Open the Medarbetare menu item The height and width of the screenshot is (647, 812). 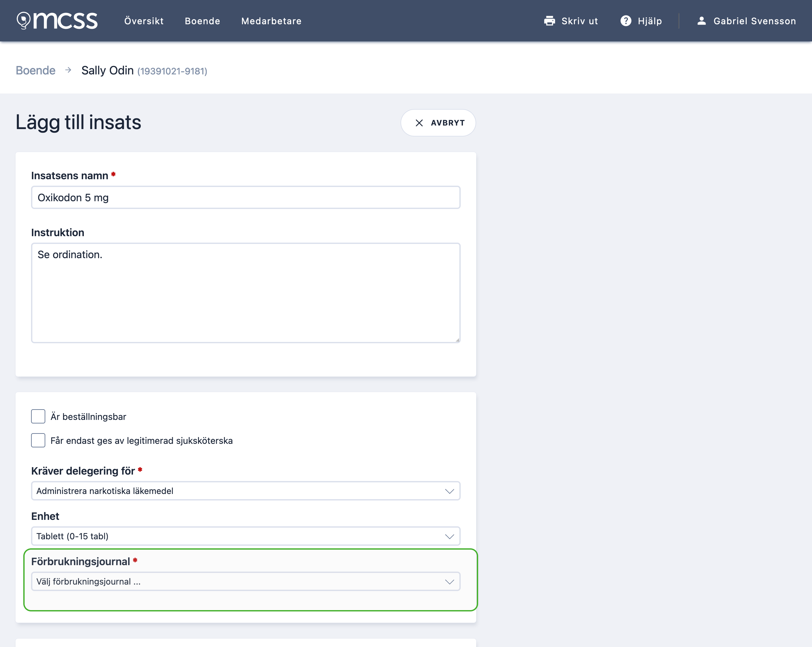271,21
